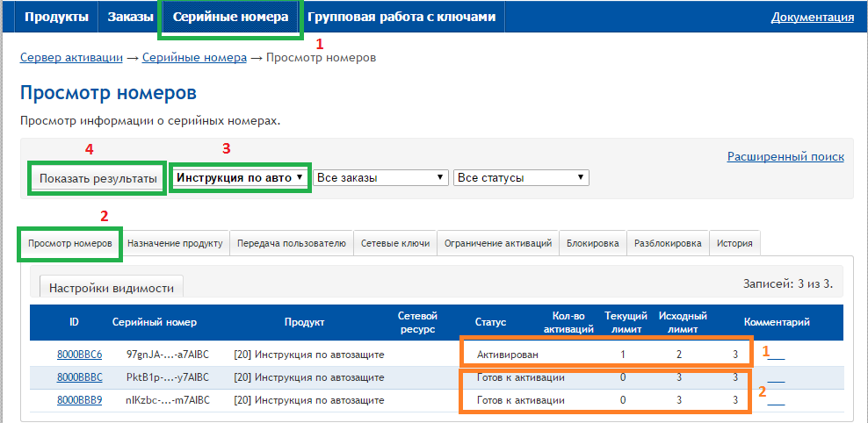Switch to the Передача пользователю tab
This screenshot has width=868, height=423.
pos(292,243)
